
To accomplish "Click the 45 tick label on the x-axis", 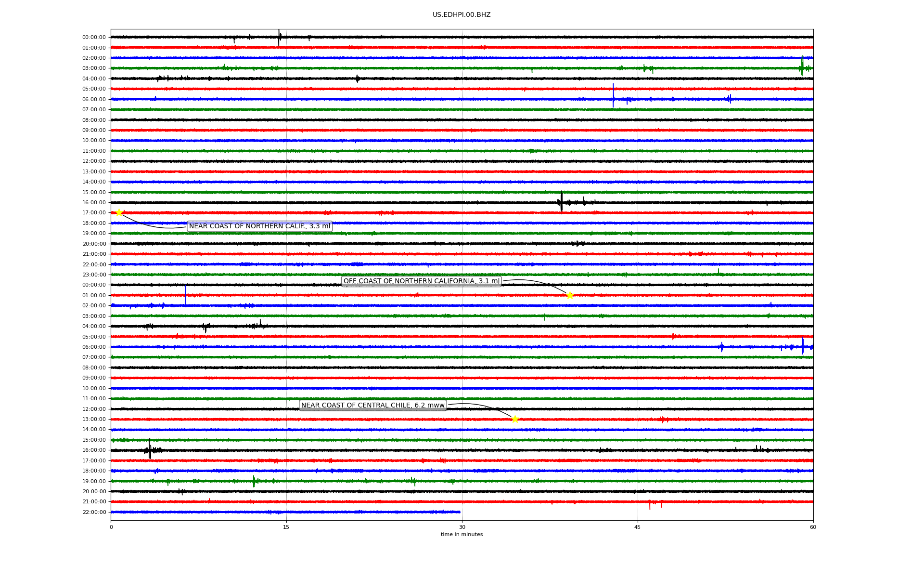I will pos(637,527).
